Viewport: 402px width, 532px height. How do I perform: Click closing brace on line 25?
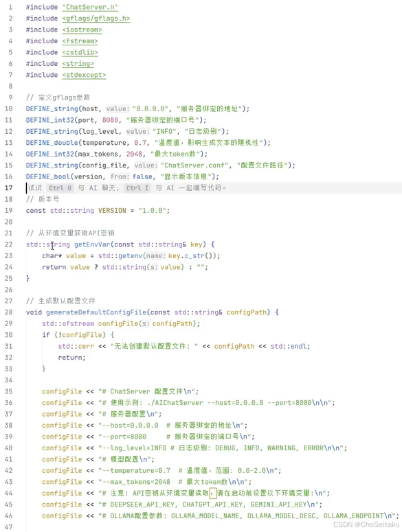tap(28, 278)
